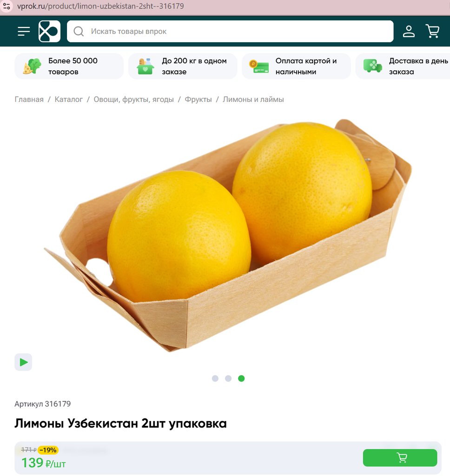Go to 'Главная' breadcrumb
Viewport: 450px width, 476px height.
29,99
